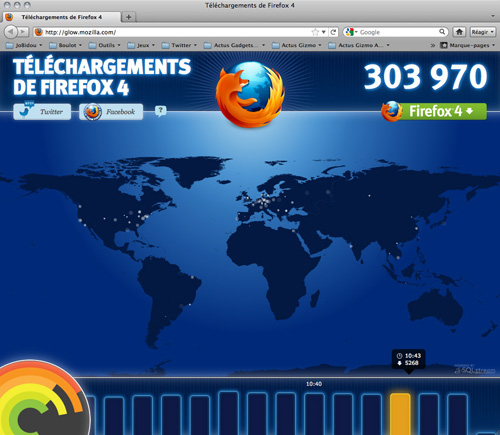Click the search magnifier icon
Image resolution: width=500 pixels, height=435 pixels.
(x=442, y=32)
